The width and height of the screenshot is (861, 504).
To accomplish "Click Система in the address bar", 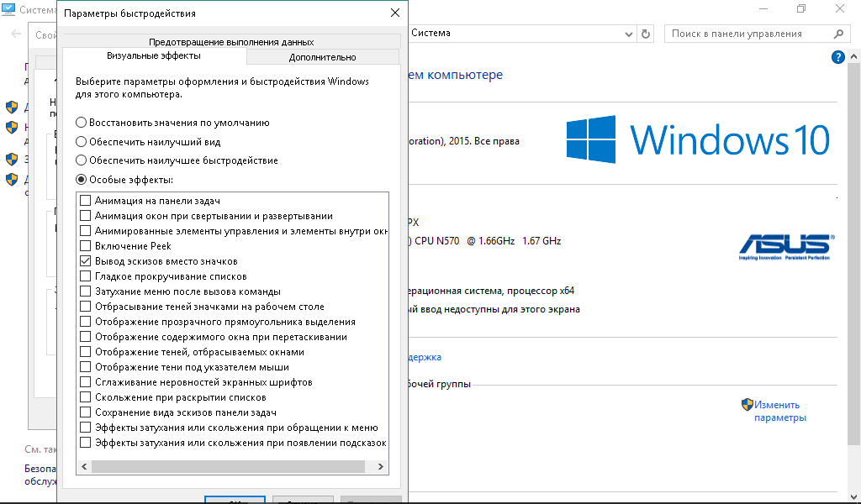I will click(431, 33).
